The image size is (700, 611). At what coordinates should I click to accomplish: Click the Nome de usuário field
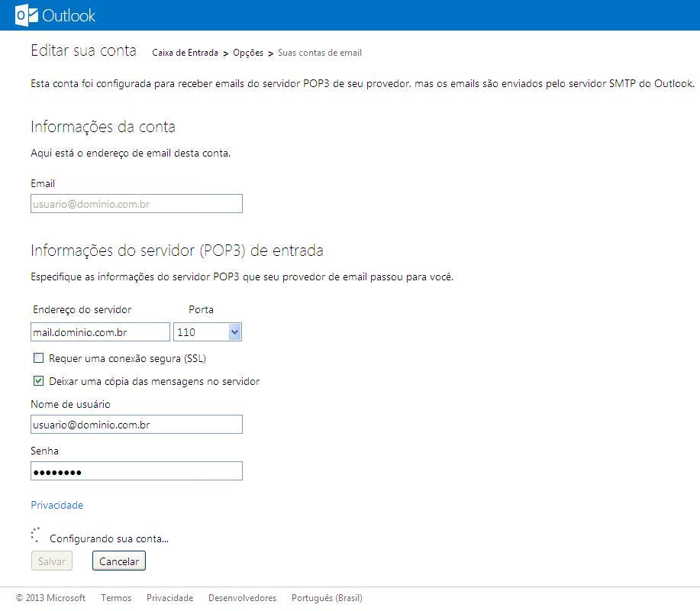point(137,425)
